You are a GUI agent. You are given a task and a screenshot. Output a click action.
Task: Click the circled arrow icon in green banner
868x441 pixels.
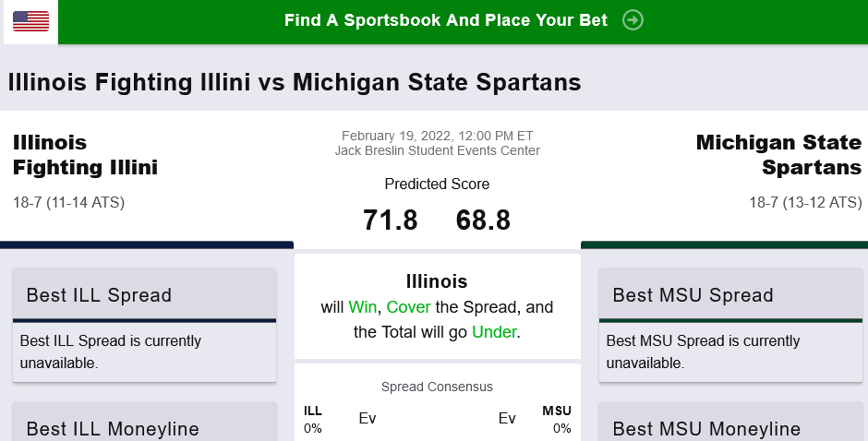click(633, 20)
